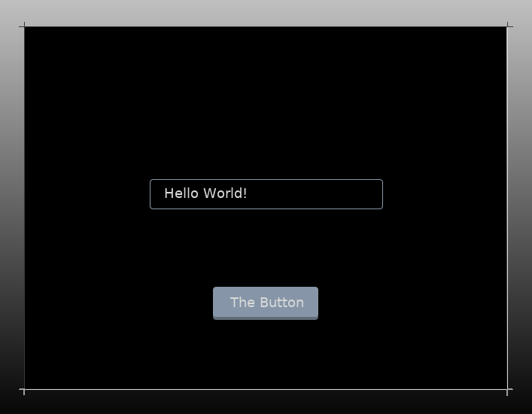Click the white bottom edge line of canvas

click(x=266, y=389)
